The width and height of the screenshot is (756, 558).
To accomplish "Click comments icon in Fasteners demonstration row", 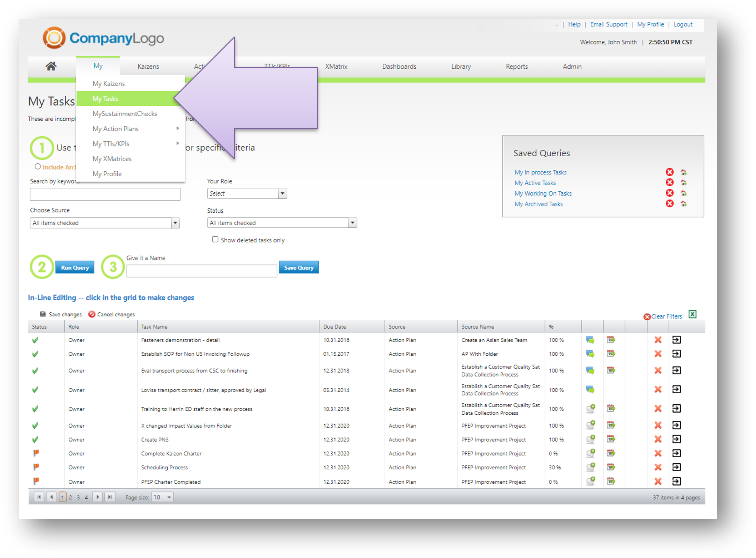I will [x=590, y=340].
